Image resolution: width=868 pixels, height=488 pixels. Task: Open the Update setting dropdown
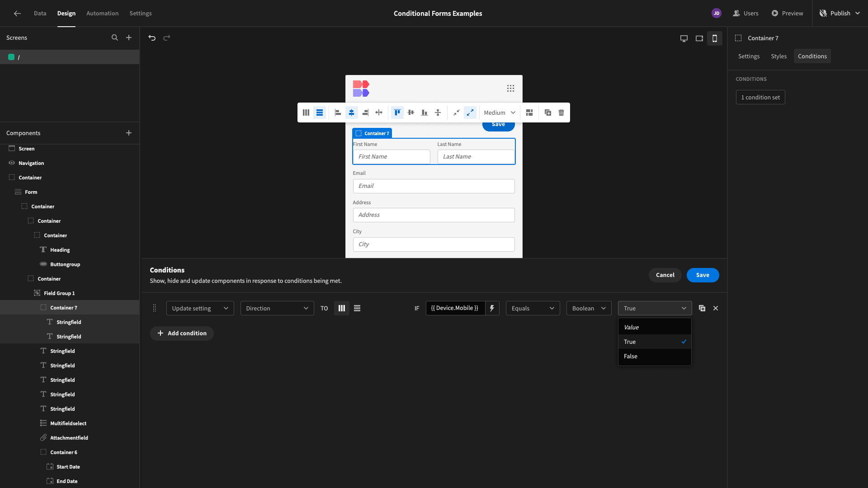[200, 308]
